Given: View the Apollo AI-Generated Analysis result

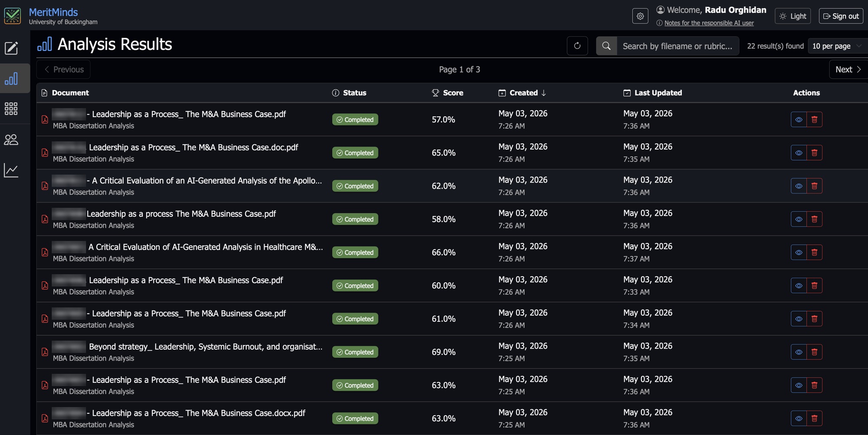Looking at the screenshot, I should (799, 186).
